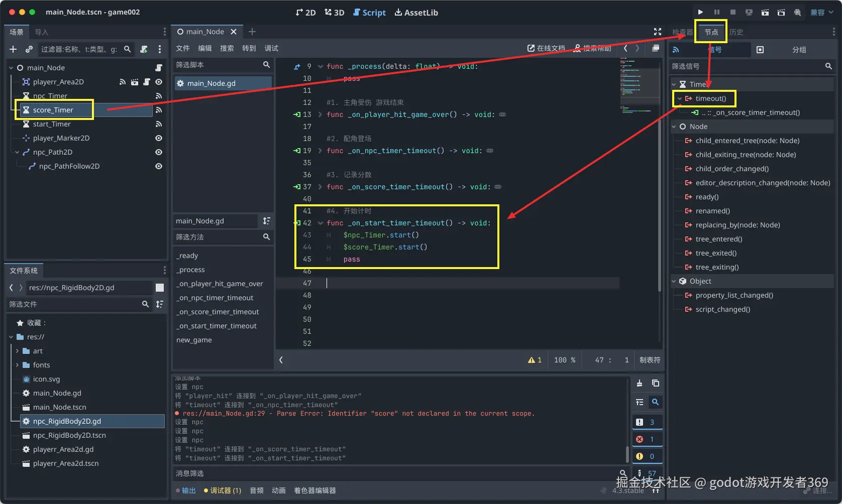This screenshot has height=504, width=842.
Task: Focus the 筛选方法 filter field
Action: [217, 237]
